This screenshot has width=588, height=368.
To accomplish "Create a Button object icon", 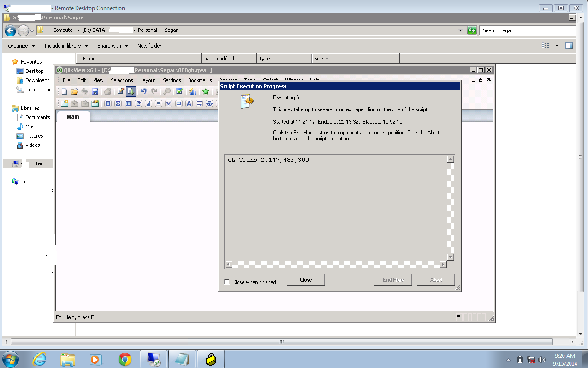I will click(x=179, y=103).
